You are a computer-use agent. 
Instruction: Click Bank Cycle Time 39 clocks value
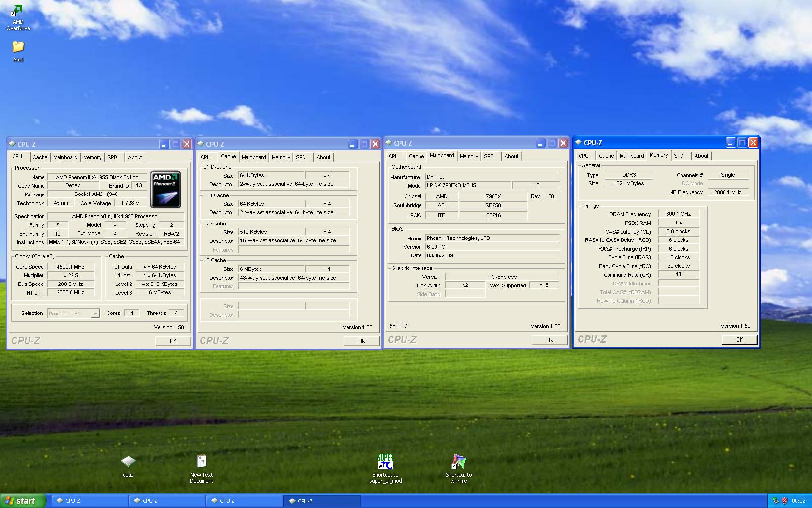[679, 266]
